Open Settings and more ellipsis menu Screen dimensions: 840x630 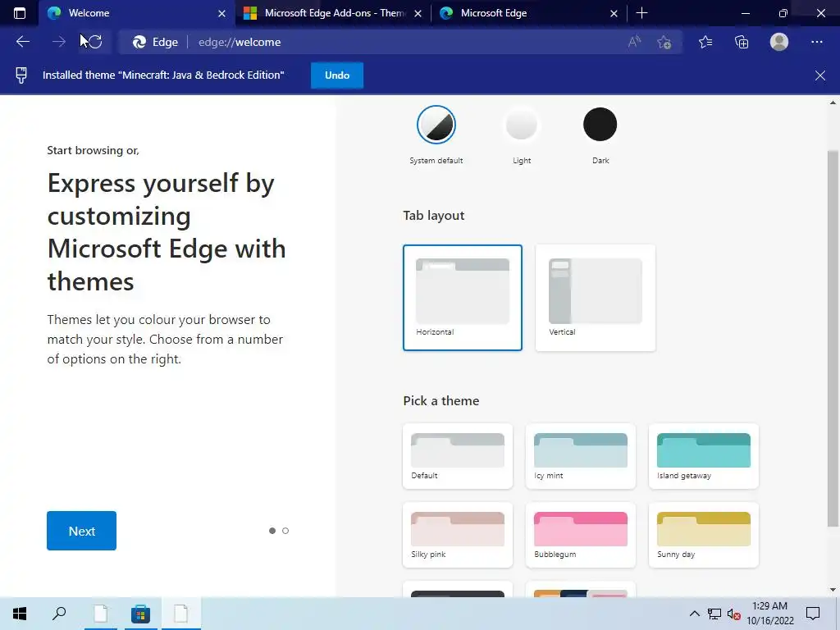816,42
